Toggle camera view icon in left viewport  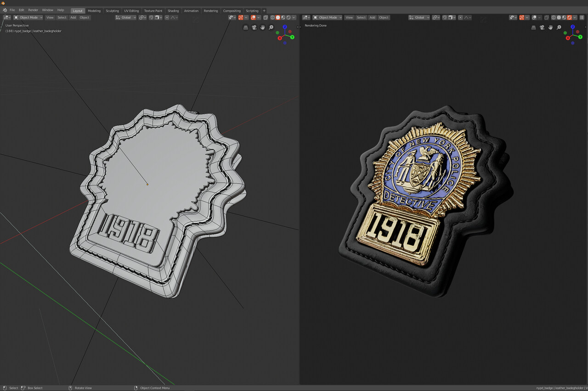[x=254, y=28]
